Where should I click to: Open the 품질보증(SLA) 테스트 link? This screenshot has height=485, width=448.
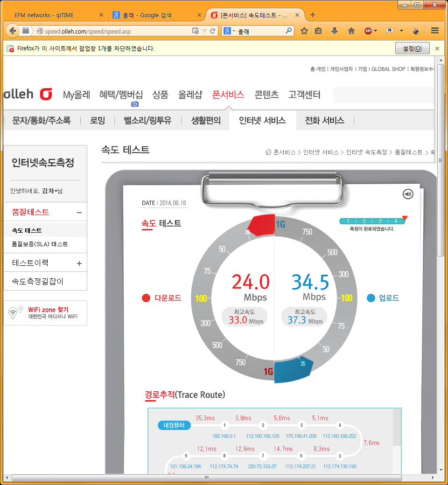(40, 244)
